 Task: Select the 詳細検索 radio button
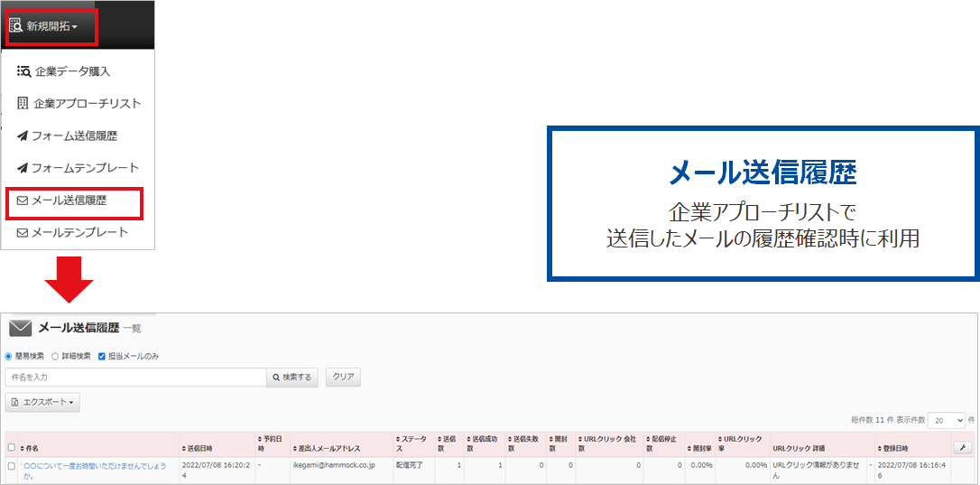pyautogui.click(x=55, y=356)
